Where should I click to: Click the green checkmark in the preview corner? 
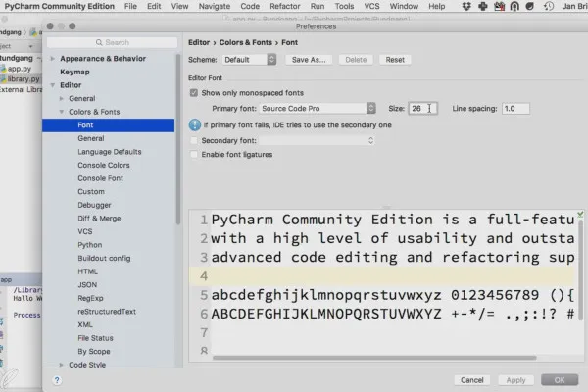(x=580, y=215)
